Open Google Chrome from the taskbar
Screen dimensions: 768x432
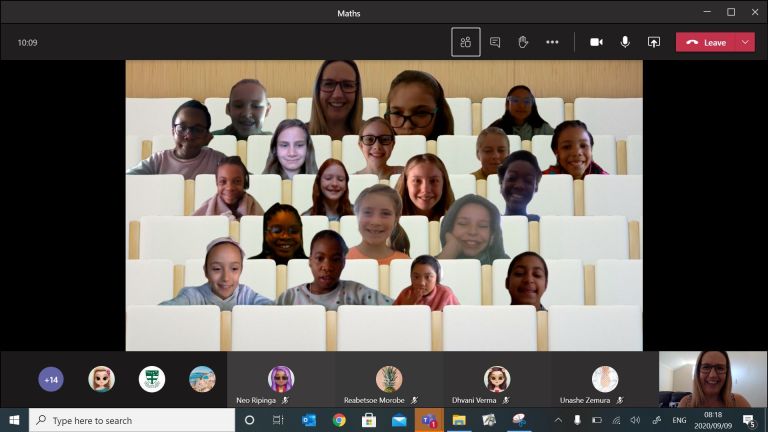338,420
